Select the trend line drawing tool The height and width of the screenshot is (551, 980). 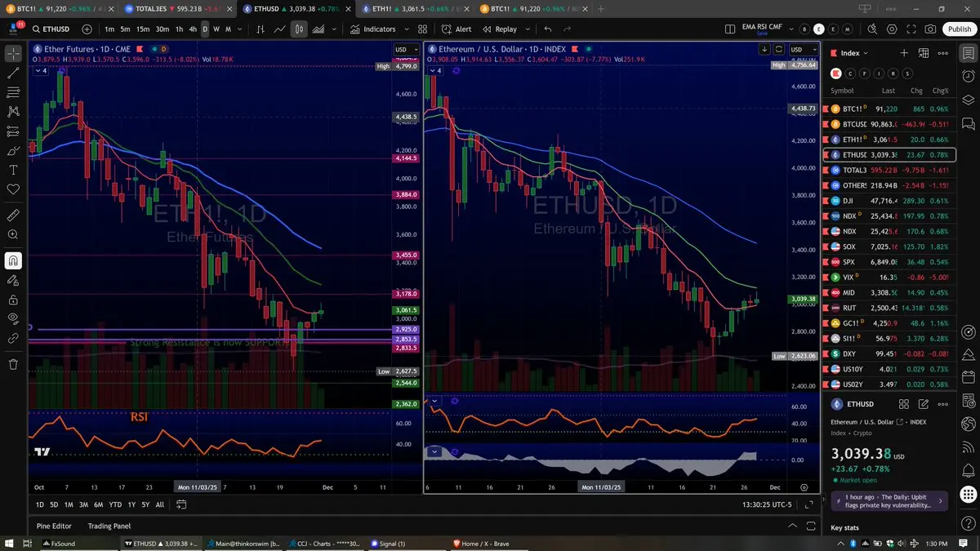(13, 73)
